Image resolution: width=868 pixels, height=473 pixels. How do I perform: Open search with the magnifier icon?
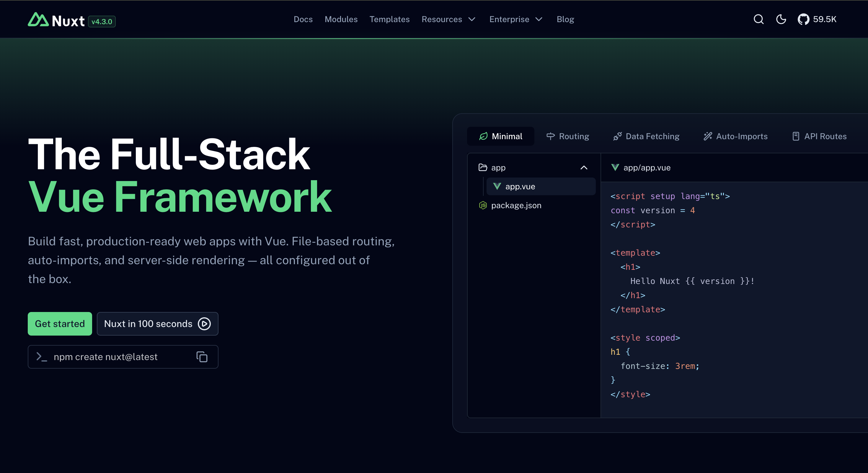click(x=758, y=19)
